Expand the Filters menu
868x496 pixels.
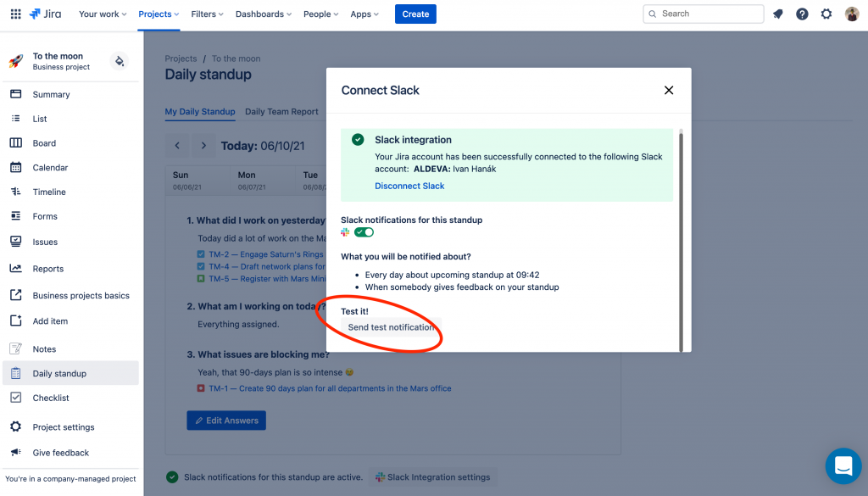207,14
